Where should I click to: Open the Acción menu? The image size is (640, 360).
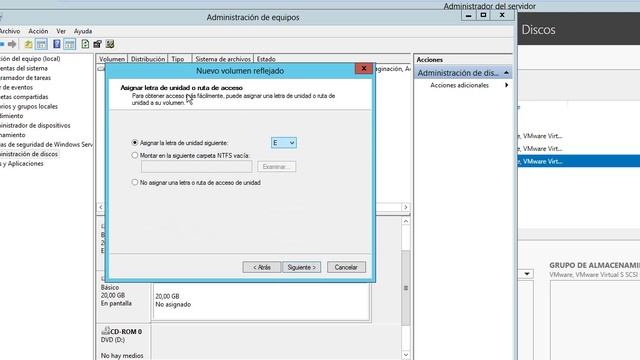point(38,31)
